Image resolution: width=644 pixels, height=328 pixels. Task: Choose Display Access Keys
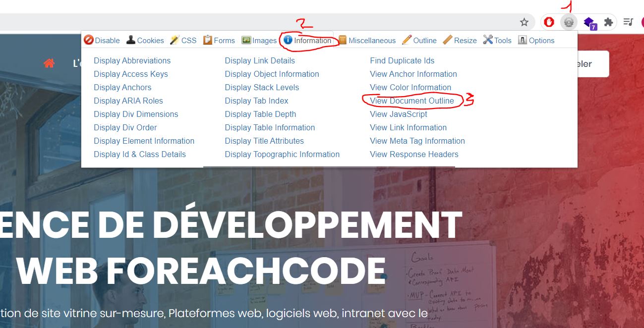pos(131,74)
